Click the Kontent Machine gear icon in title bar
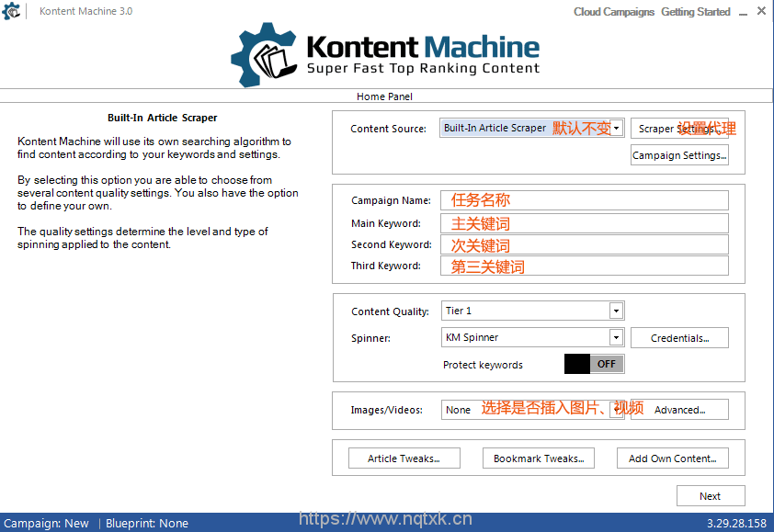This screenshot has height=532, width=774. click(11, 11)
